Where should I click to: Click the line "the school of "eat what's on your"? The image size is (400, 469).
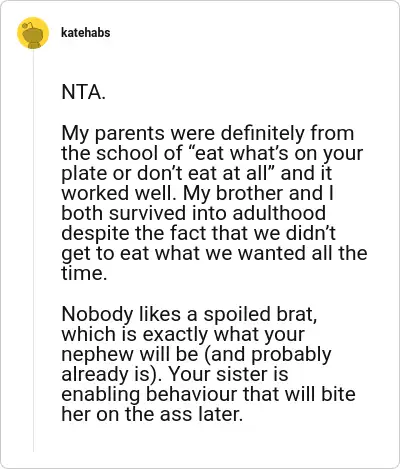pos(212,153)
